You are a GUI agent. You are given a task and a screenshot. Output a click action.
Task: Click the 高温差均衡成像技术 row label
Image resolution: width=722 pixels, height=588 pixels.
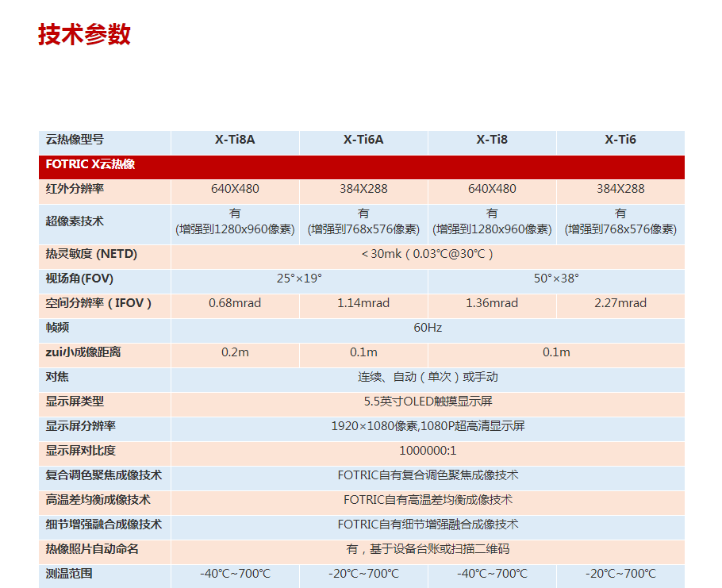pos(98,500)
